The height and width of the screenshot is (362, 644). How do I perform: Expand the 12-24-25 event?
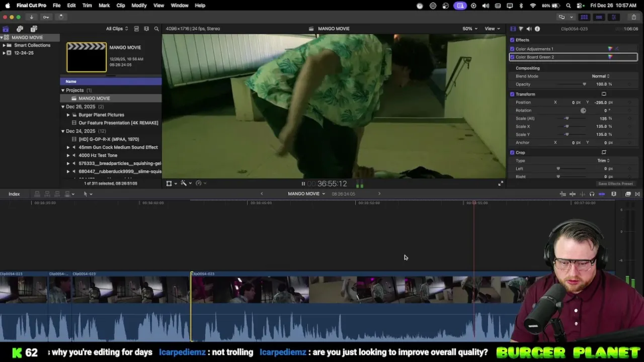[x=4, y=53]
